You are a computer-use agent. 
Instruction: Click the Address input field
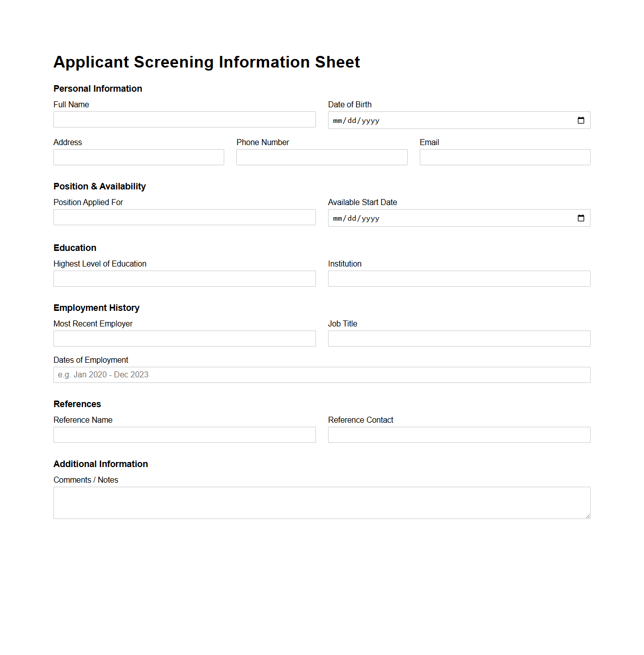click(x=139, y=157)
